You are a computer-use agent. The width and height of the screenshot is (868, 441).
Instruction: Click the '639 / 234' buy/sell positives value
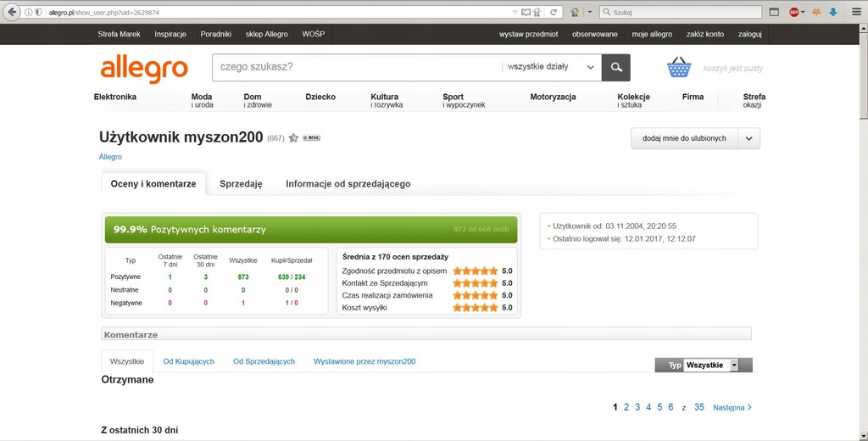tap(292, 277)
